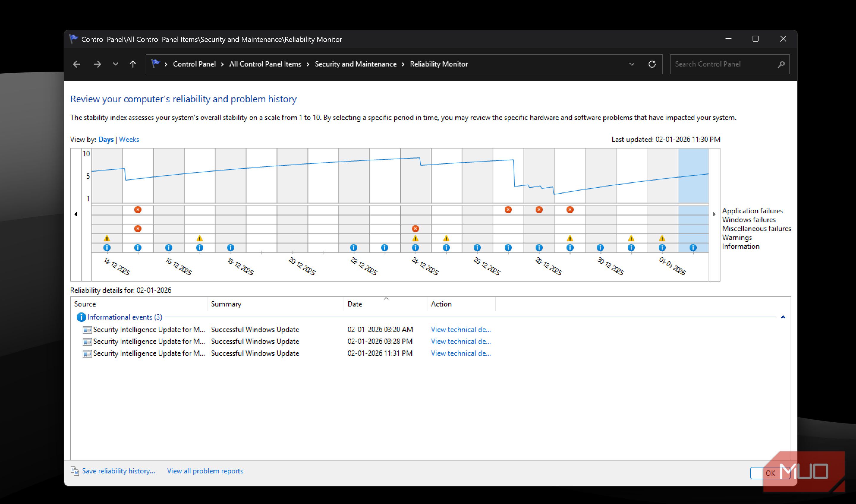This screenshot has height=504, width=856.
Task: View technical details for 03:20 AM update
Action: [x=460, y=329]
